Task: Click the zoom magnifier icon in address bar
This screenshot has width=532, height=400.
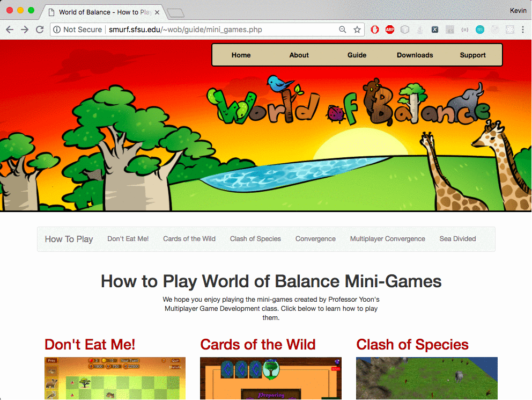Action: click(343, 30)
